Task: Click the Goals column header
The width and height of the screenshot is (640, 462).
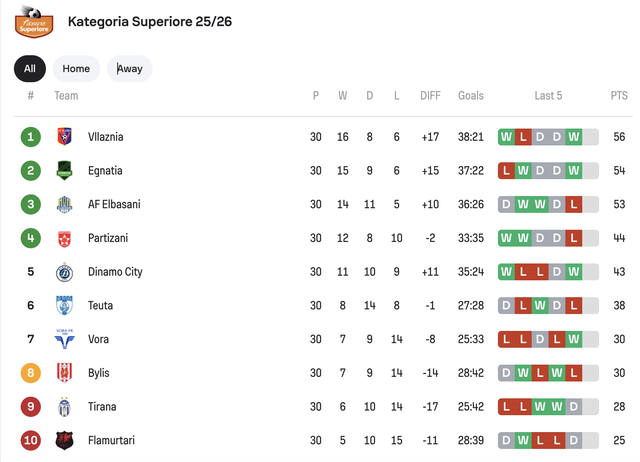Action: click(x=471, y=96)
